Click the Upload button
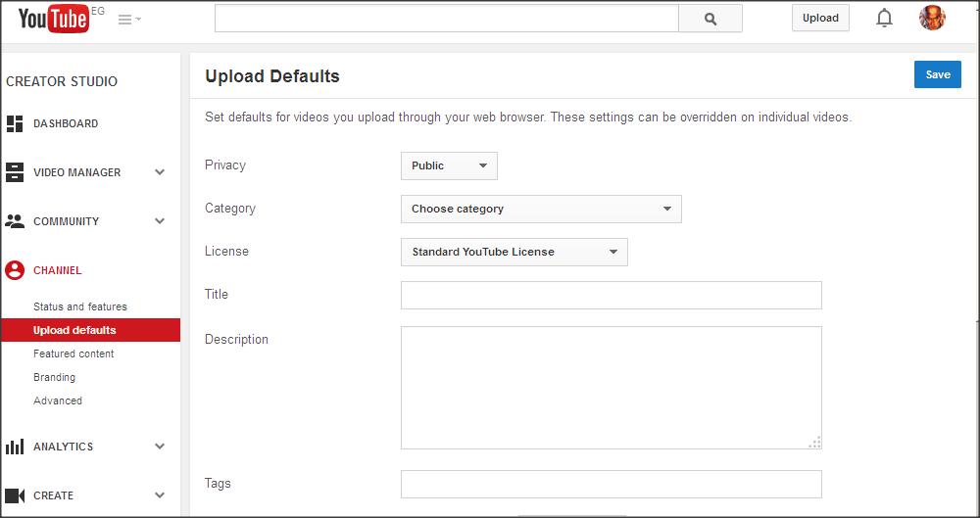 [820, 19]
